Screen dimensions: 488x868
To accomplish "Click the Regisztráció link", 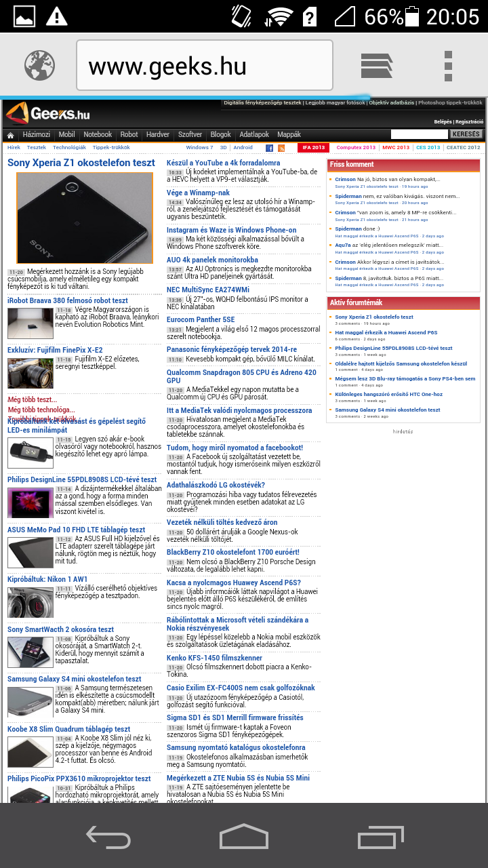I will [x=469, y=122].
